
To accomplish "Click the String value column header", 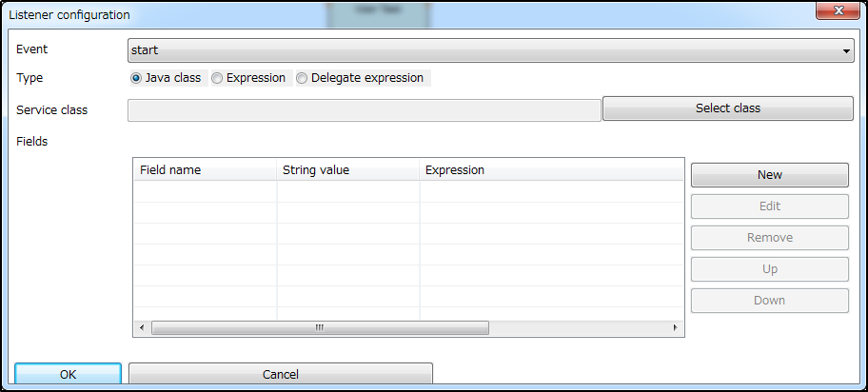I will (x=347, y=170).
